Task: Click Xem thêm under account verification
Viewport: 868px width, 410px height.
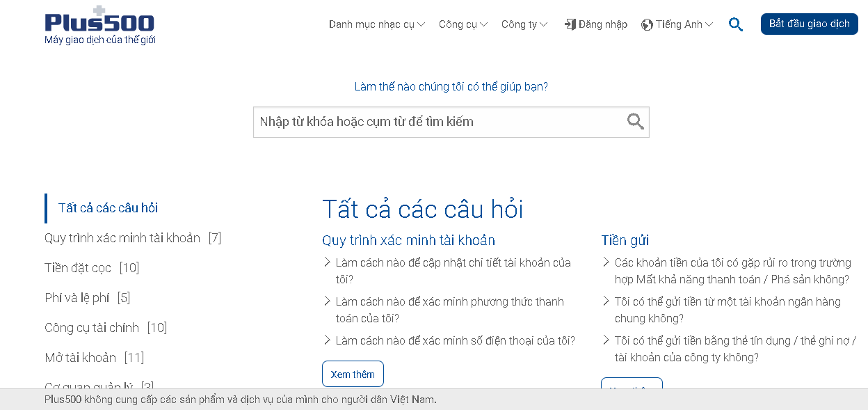Action: pos(353,374)
